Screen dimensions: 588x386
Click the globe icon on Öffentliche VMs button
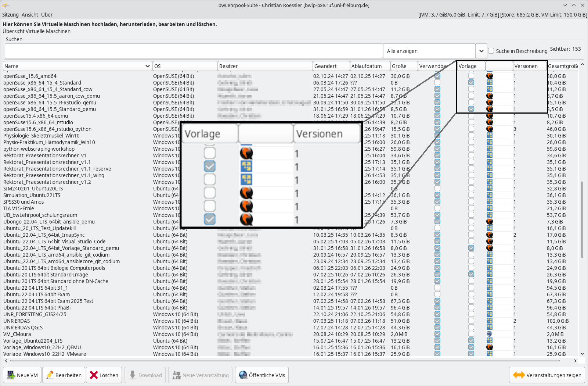[x=243, y=375]
